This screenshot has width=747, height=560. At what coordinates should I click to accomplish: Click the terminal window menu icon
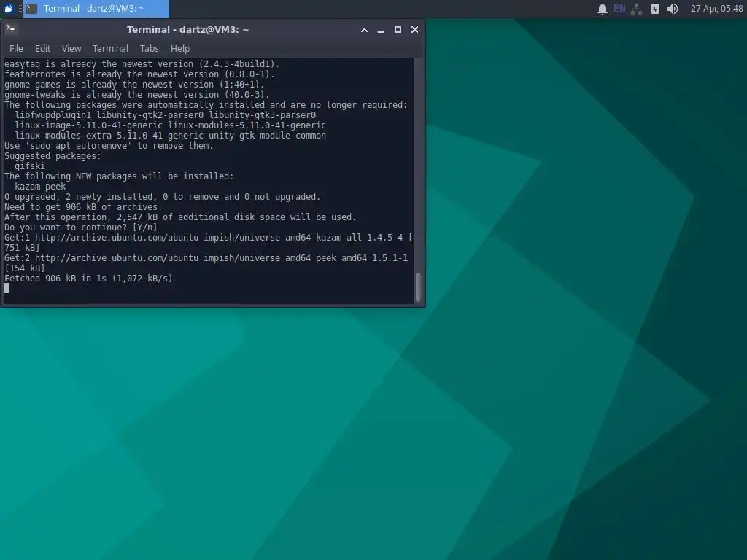(x=10, y=29)
